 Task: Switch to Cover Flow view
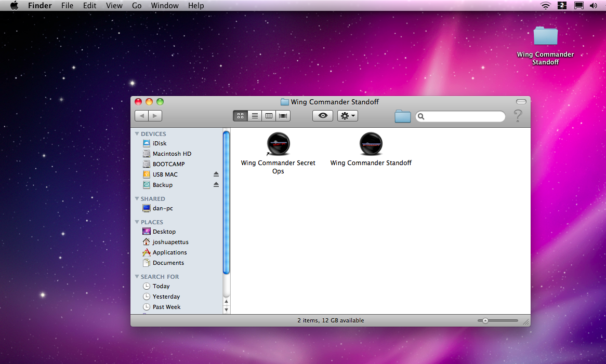pyautogui.click(x=283, y=116)
